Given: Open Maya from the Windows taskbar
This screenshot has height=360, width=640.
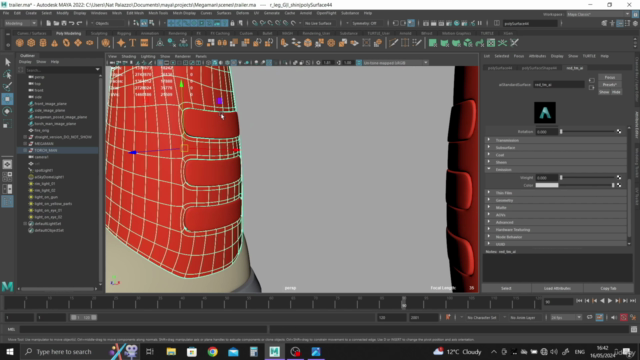Looking at the screenshot, I should coord(274,351).
